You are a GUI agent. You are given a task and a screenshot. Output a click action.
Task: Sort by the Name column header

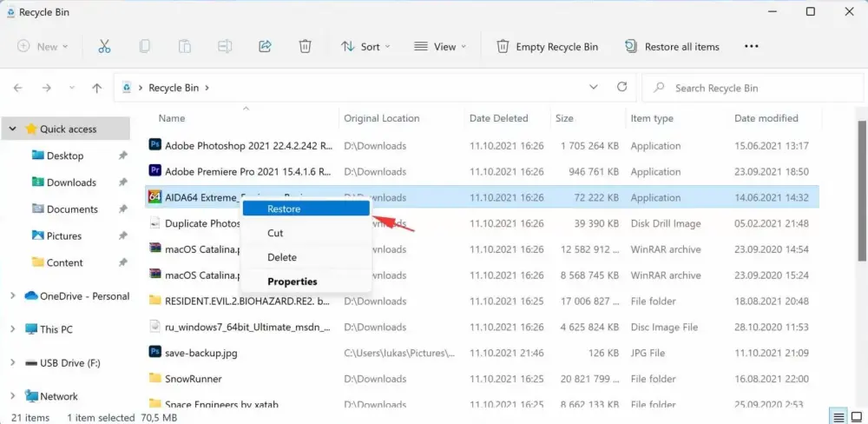pyautogui.click(x=172, y=118)
